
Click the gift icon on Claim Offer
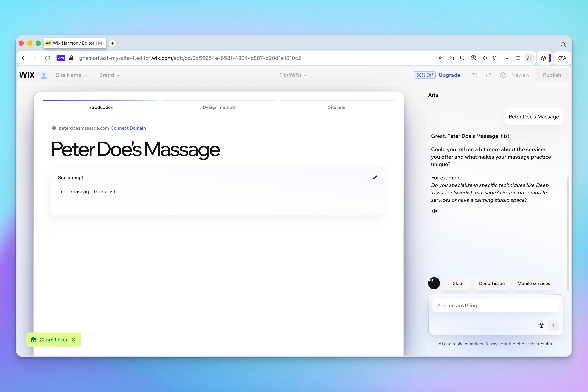(34, 340)
